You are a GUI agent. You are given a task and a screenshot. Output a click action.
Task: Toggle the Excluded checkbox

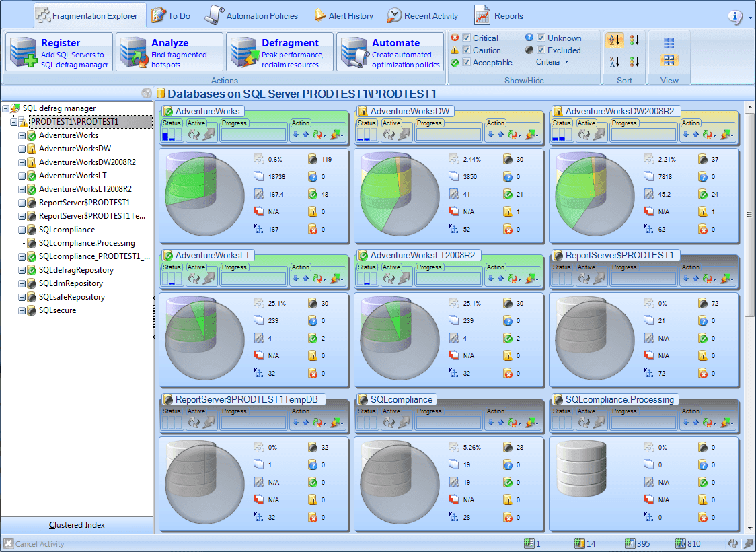coord(541,50)
